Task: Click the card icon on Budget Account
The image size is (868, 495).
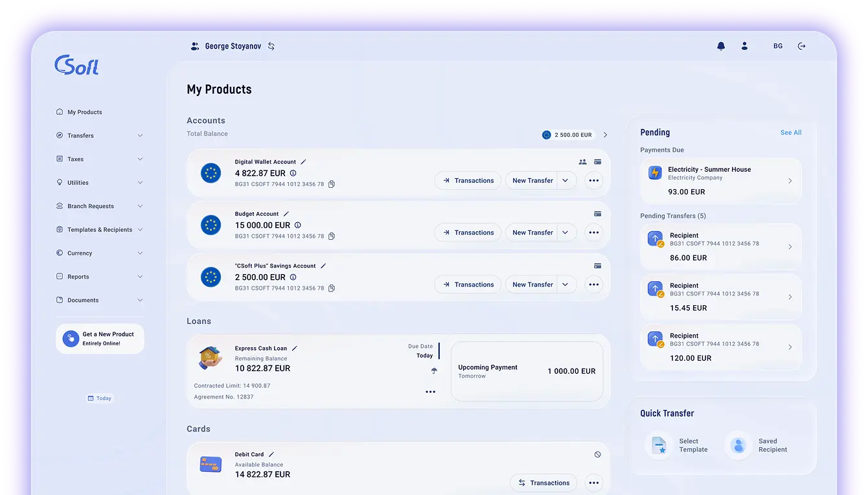Action: point(597,214)
